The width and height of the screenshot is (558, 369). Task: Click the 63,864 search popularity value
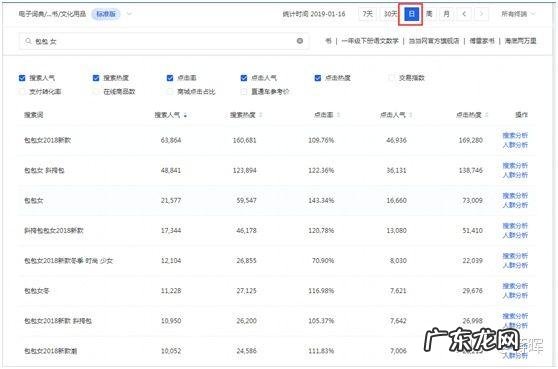pos(171,140)
